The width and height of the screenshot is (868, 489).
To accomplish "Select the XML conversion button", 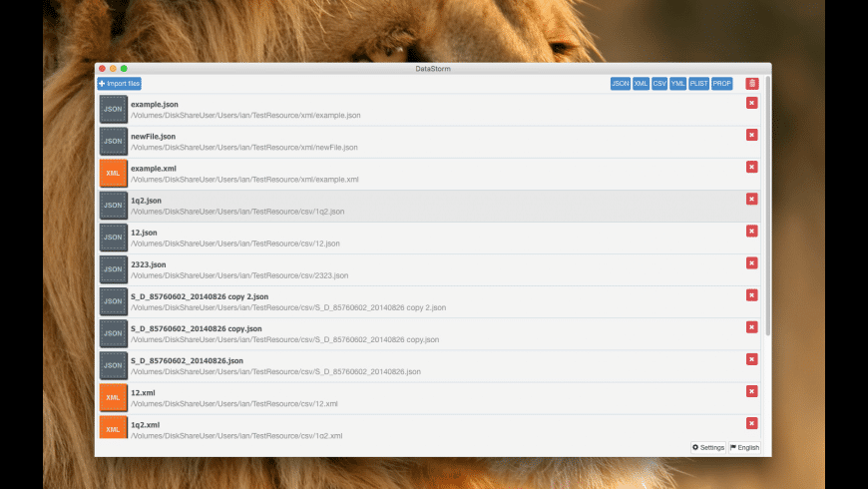I will (x=641, y=84).
